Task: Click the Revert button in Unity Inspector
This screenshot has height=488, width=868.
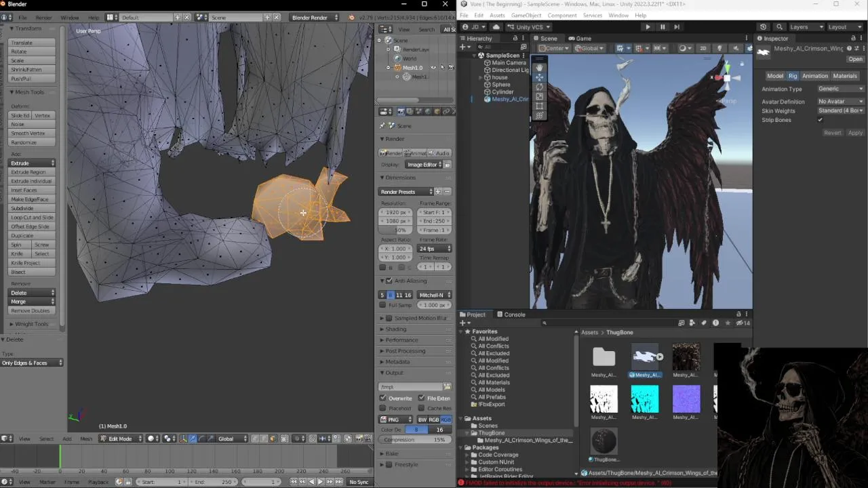Action: (x=832, y=133)
